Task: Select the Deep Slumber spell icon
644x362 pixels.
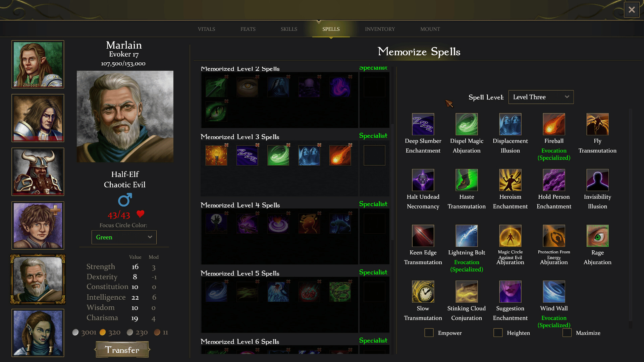Action: pyautogui.click(x=423, y=124)
